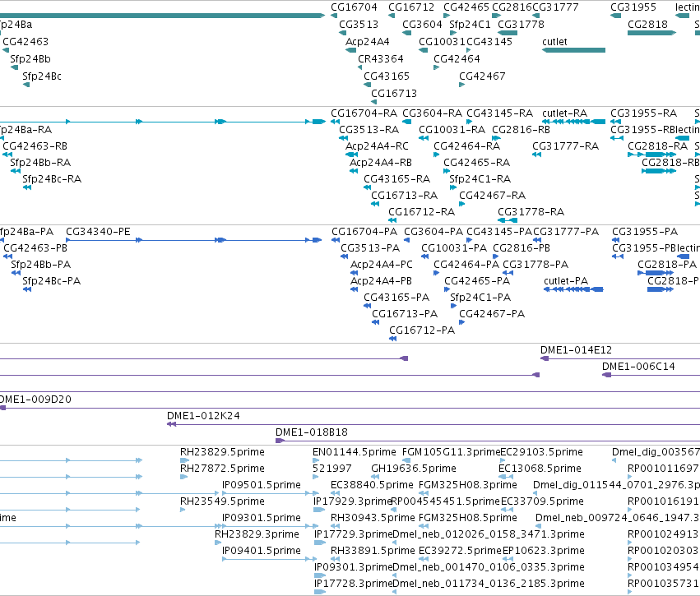Viewport: 700px width, 596px height.
Task: Click the CG31778-RA transcript label
Action: pyautogui.click(x=531, y=212)
